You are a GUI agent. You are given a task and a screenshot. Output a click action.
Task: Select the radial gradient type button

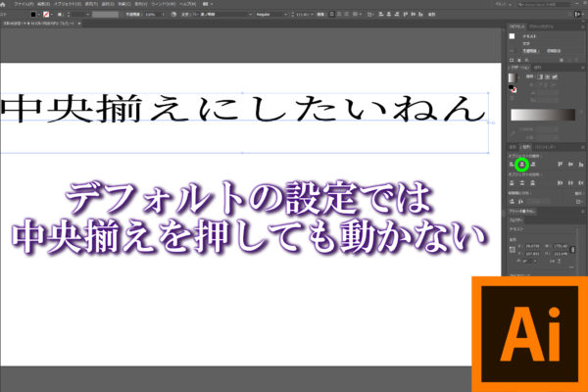[547, 76]
